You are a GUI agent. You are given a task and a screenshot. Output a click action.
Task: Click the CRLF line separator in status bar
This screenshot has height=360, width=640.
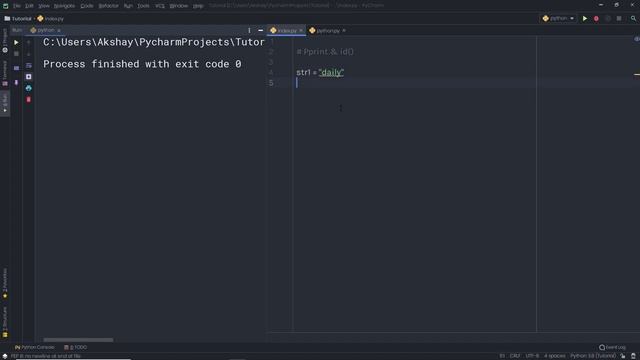click(515, 356)
